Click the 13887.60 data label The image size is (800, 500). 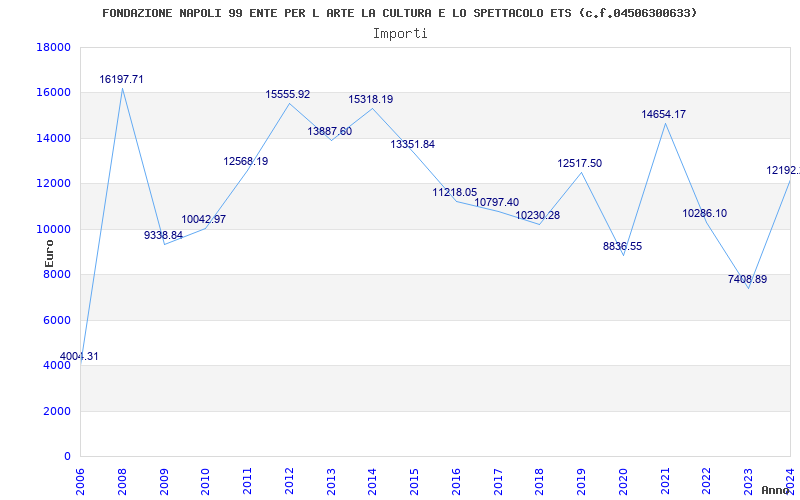pyautogui.click(x=330, y=132)
